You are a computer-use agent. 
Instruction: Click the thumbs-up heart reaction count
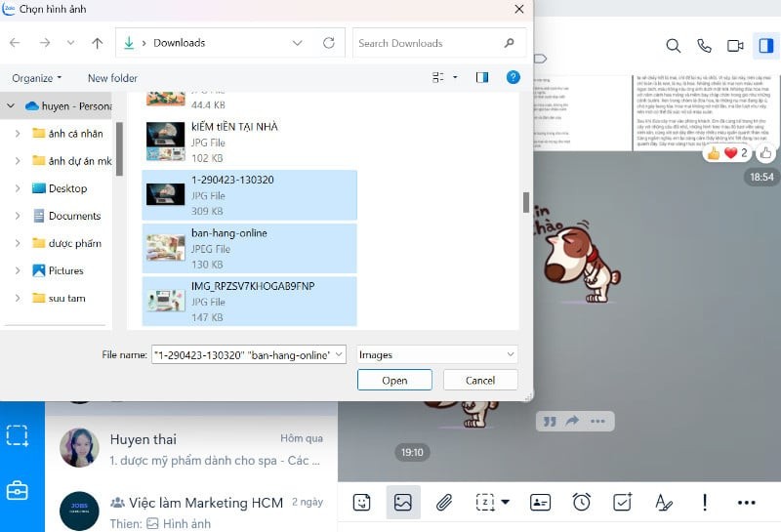click(x=726, y=153)
